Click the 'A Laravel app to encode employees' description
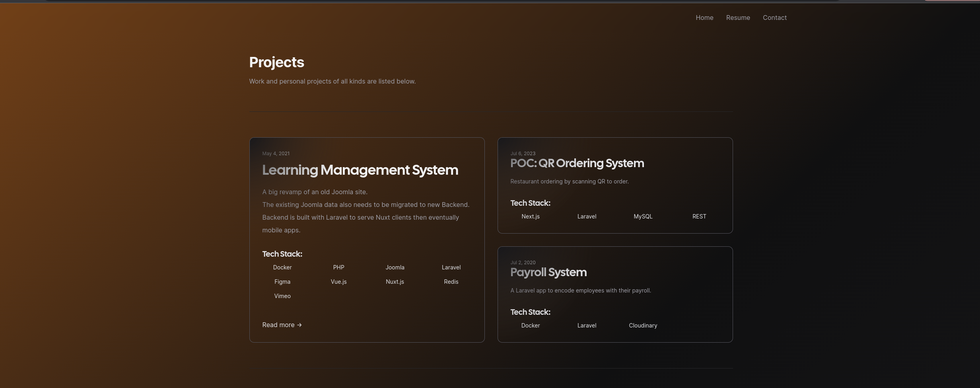The height and width of the screenshot is (388, 980). click(x=581, y=291)
